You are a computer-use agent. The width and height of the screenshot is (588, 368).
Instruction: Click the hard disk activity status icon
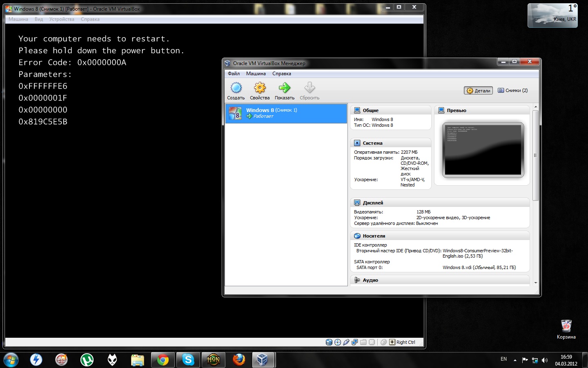[x=329, y=342]
